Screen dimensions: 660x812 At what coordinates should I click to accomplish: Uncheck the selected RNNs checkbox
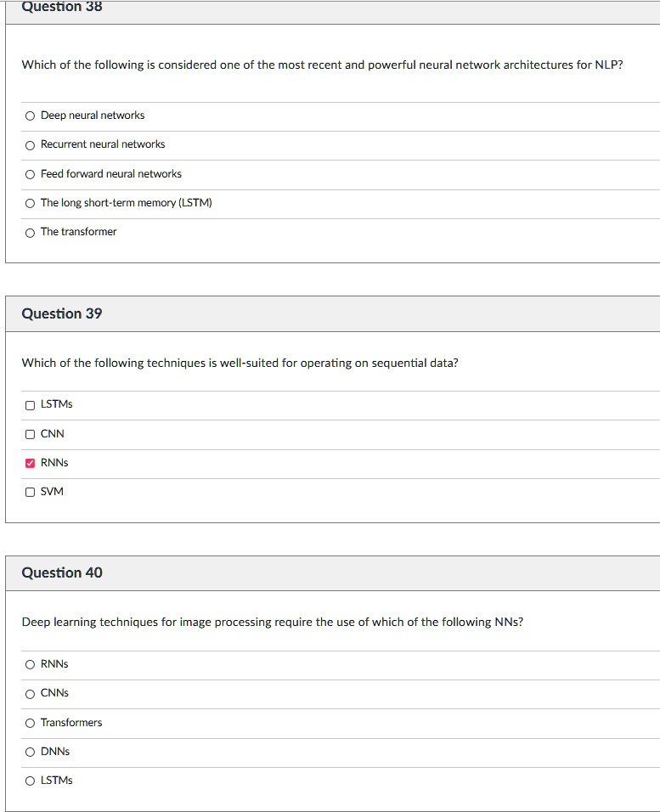point(30,462)
